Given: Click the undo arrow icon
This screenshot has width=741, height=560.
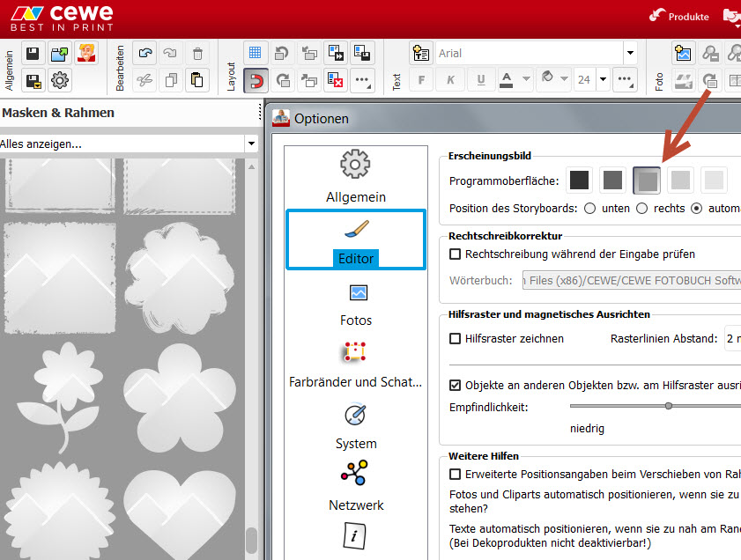Looking at the screenshot, I should 146,53.
